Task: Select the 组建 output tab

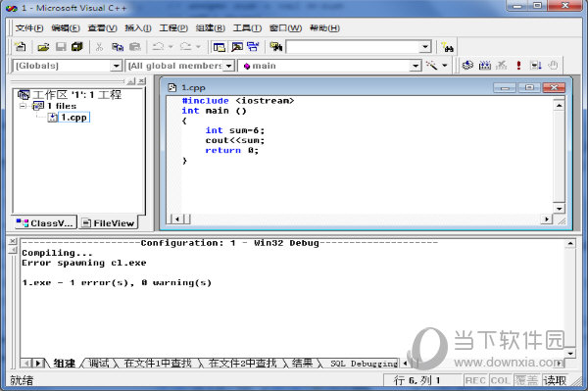Action: coord(64,363)
